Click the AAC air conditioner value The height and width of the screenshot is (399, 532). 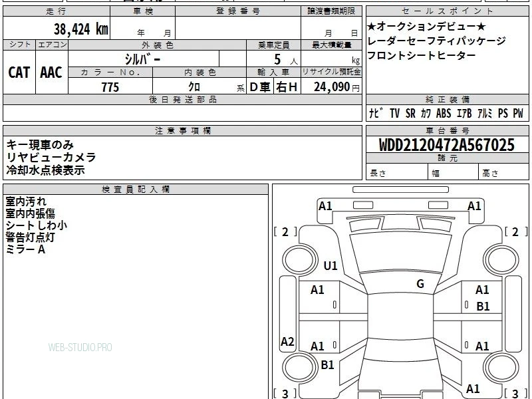click(x=51, y=72)
